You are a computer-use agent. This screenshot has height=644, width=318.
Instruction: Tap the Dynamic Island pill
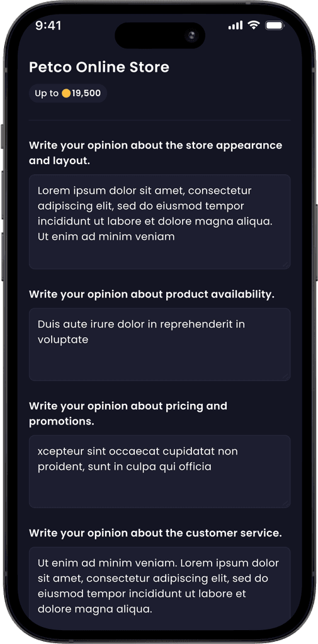pos(159,36)
